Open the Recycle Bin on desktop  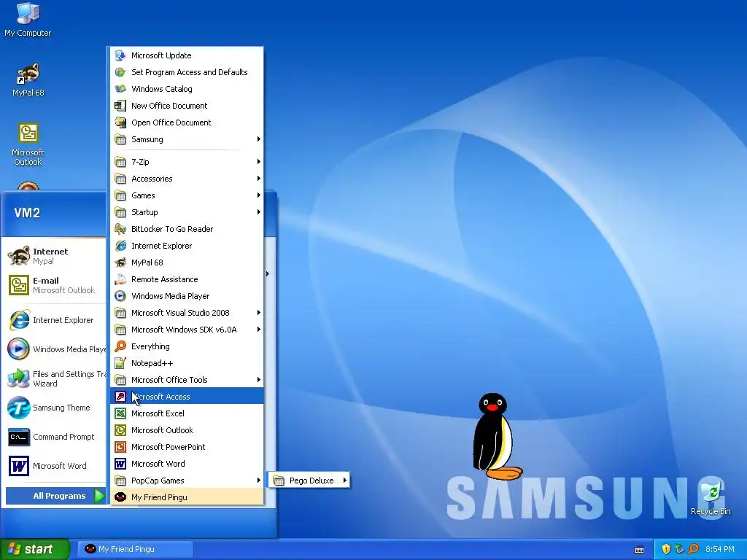pyautogui.click(x=711, y=497)
